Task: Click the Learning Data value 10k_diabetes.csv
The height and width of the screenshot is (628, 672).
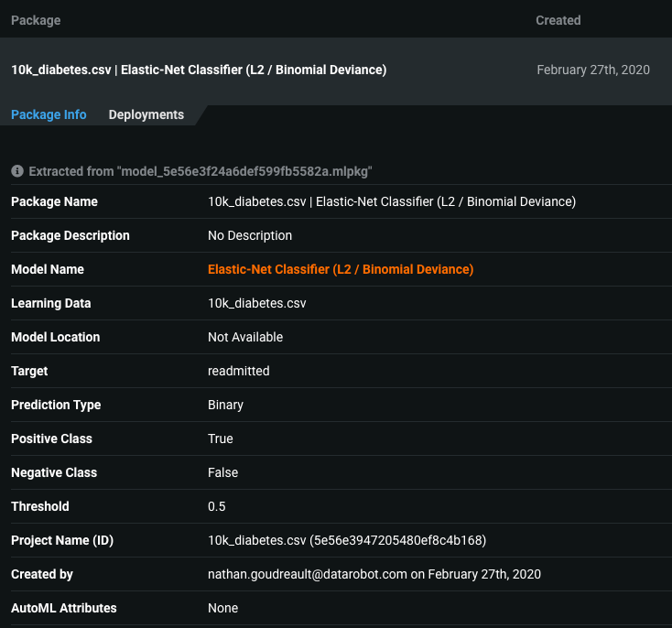Action: [256, 303]
